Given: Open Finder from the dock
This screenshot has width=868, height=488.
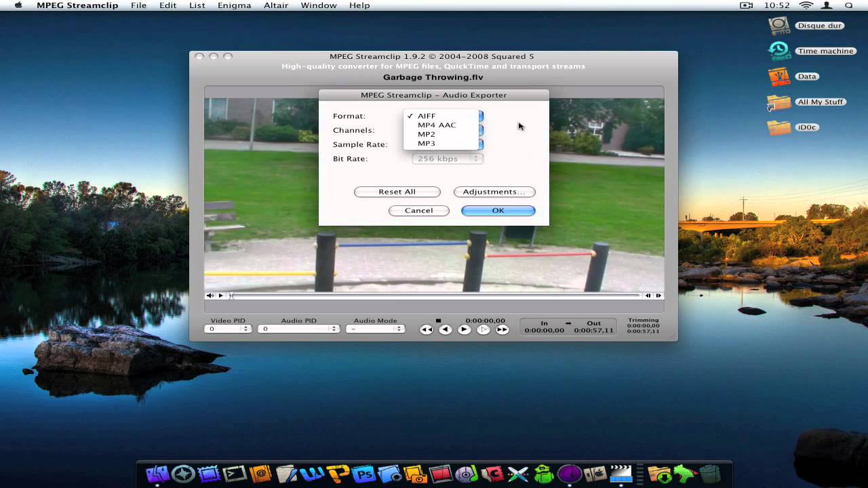Looking at the screenshot, I should 158,473.
